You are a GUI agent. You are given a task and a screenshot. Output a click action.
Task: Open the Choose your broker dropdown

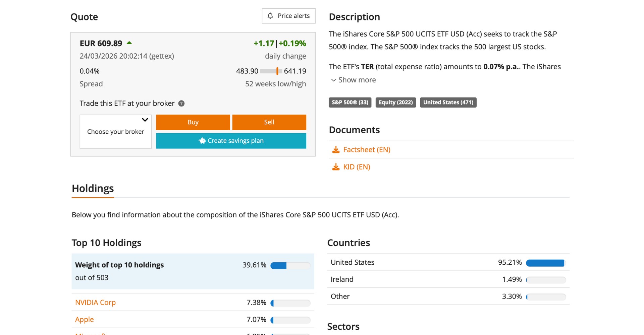pyautogui.click(x=115, y=131)
